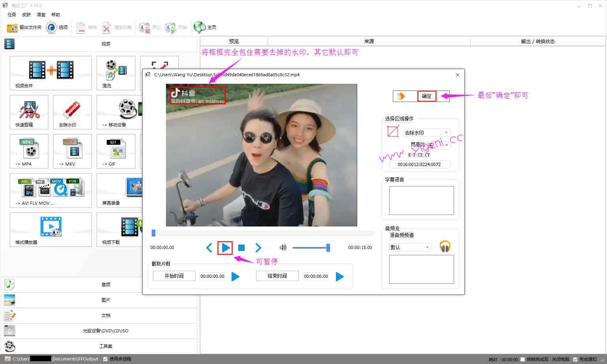Screen dimensions: 607x364
Task: Select the GIF conversion icon
Action: [116, 151]
